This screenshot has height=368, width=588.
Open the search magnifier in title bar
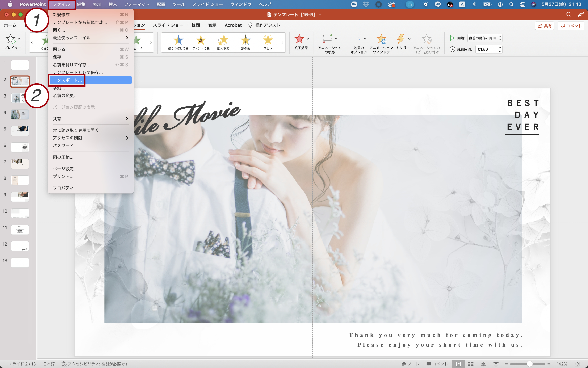[569, 15]
